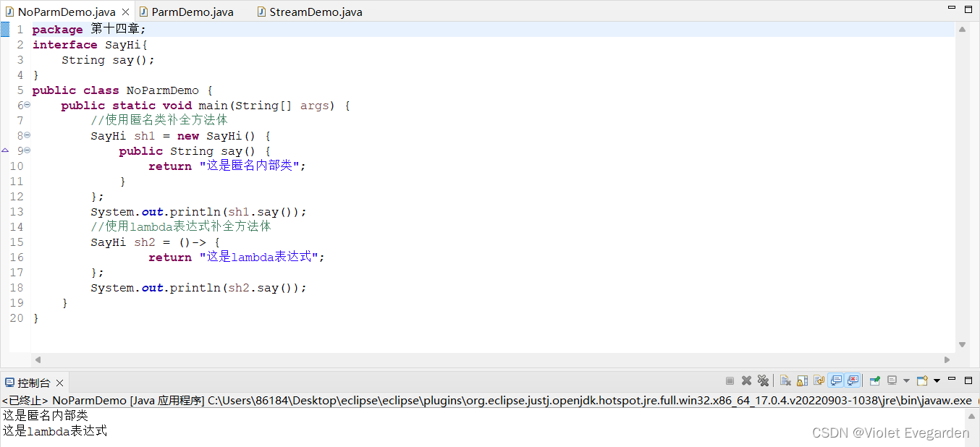Click the quick diff marker at line 1
Viewport: 980px width, 447px height.
click(5, 30)
